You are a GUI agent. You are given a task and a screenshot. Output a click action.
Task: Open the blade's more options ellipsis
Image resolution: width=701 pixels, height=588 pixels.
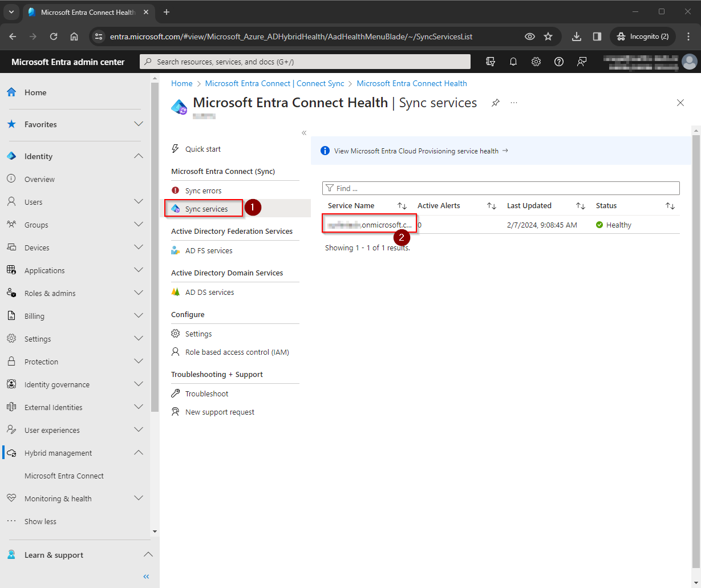pyautogui.click(x=514, y=103)
